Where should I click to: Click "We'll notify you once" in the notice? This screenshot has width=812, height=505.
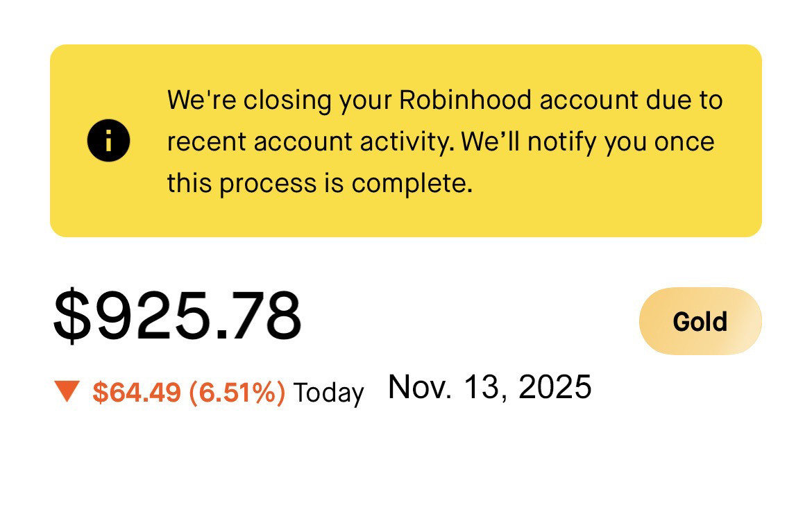click(x=588, y=142)
